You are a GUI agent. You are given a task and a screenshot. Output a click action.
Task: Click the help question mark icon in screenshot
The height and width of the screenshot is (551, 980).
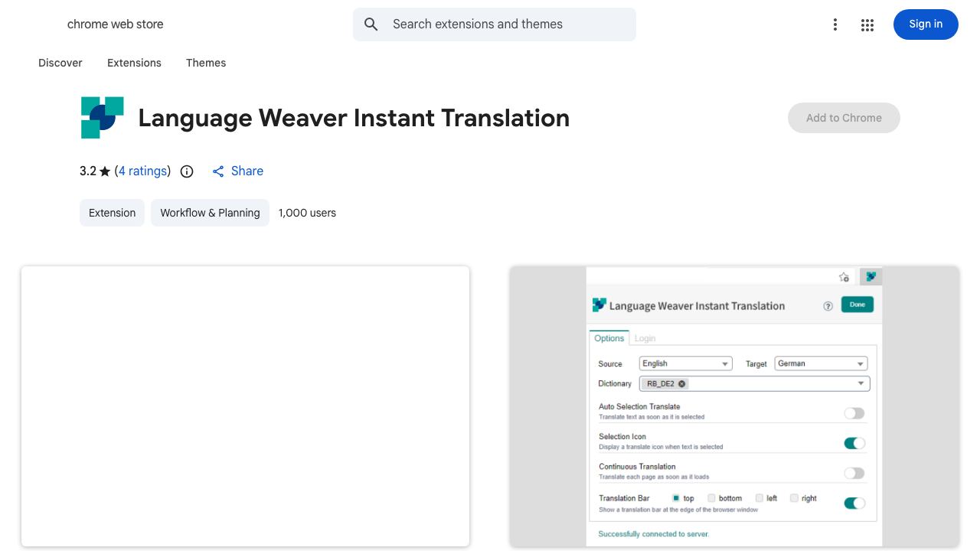[x=828, y=306]
